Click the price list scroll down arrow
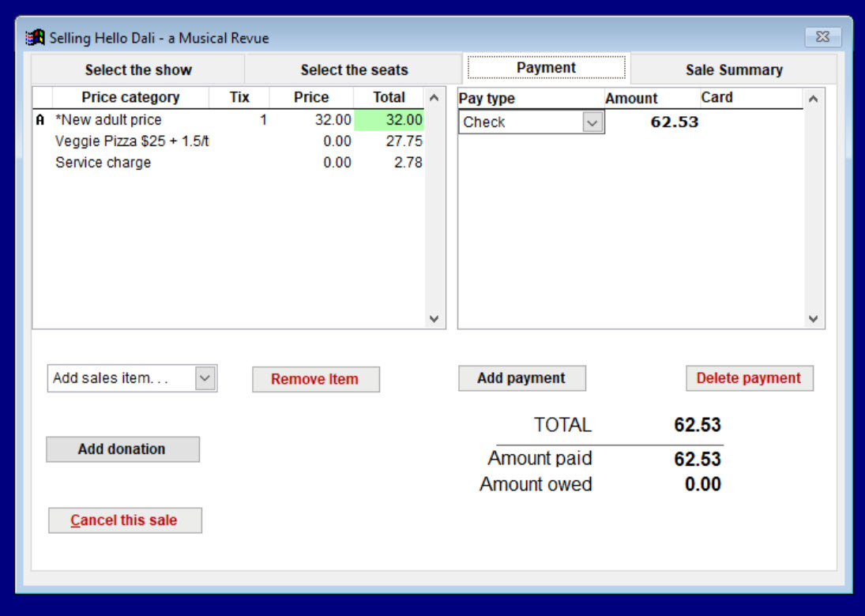This screenshot has height=616, width=865. (434, 319)
